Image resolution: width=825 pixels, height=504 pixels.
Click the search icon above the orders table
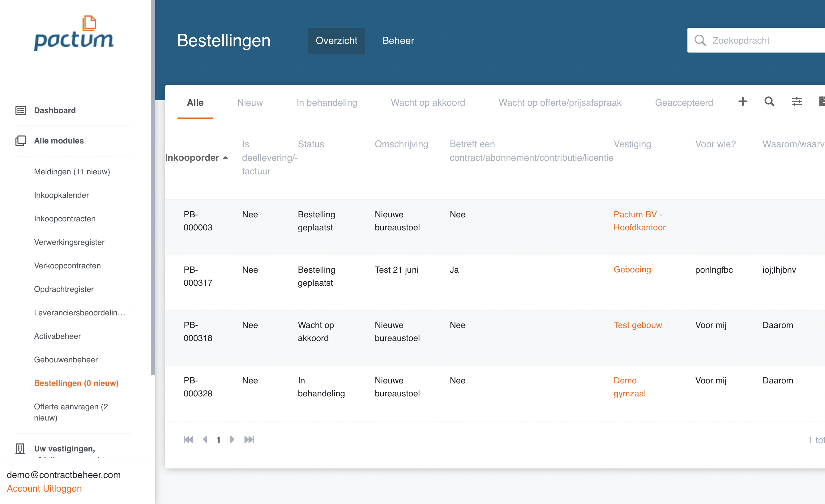[x=769, y=102]
